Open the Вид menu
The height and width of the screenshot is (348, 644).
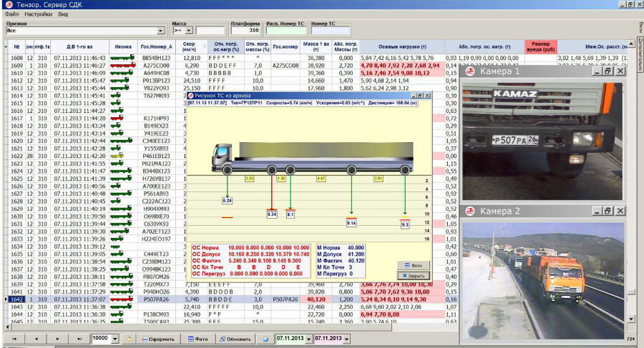coord(63,14)
